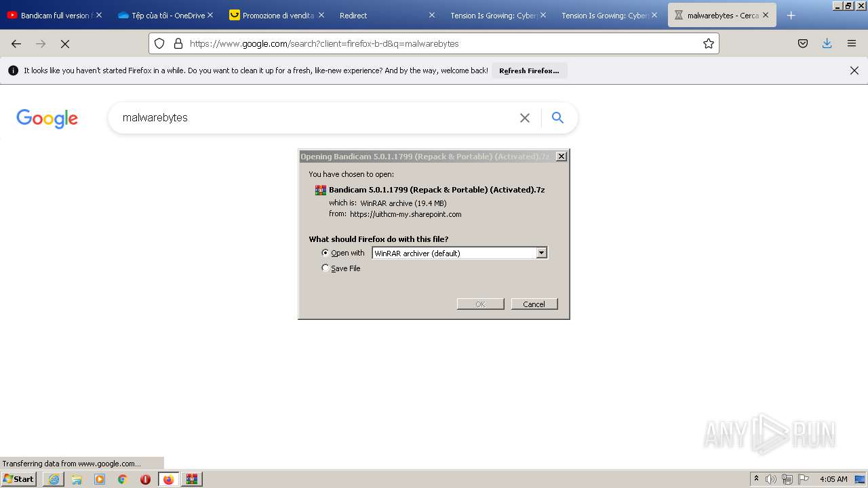Image resolution: width=868 pixels, height=488 pixels.
Task: Close the Redirect tab
Action: coord(432,15)
